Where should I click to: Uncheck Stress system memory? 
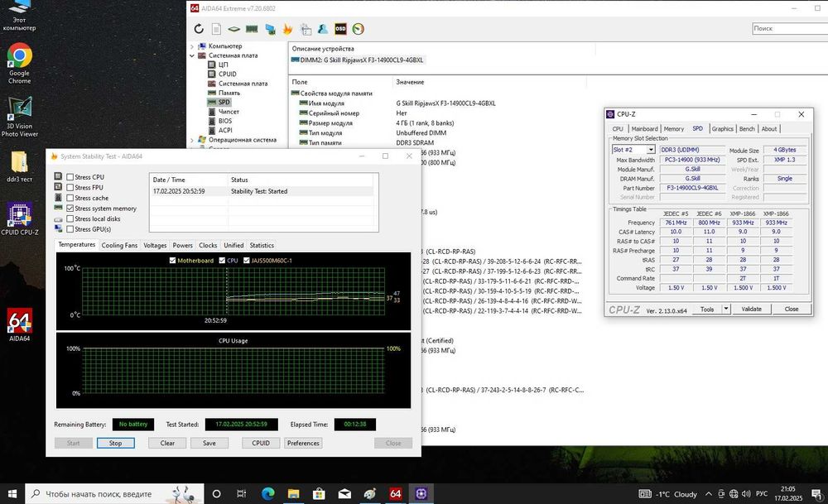(x=70, y=209)
